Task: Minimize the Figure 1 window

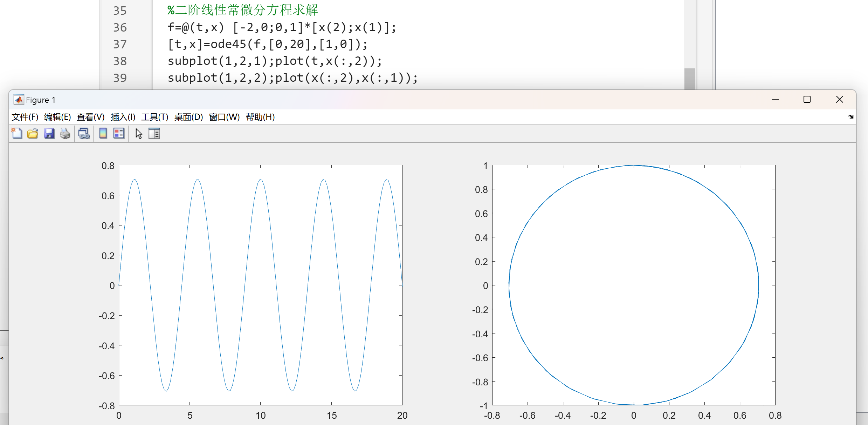Action: click(775, 100)
